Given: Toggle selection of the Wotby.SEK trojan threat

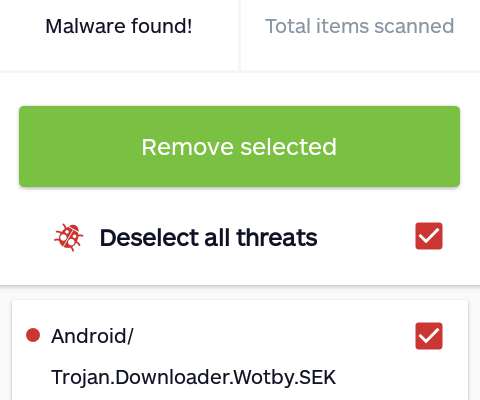Looking at the screenshot, I should (x=429, y=336).
